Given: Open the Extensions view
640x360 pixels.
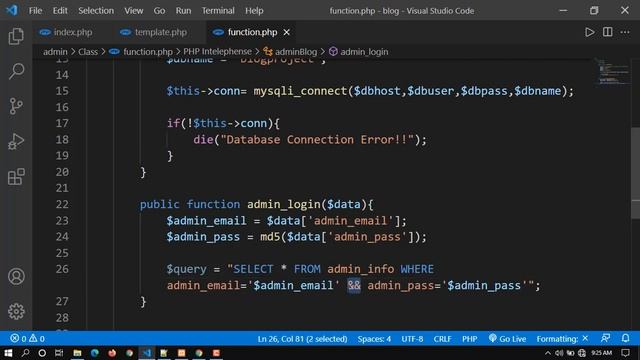Looking at the screenshot, I should click(16, 177).
